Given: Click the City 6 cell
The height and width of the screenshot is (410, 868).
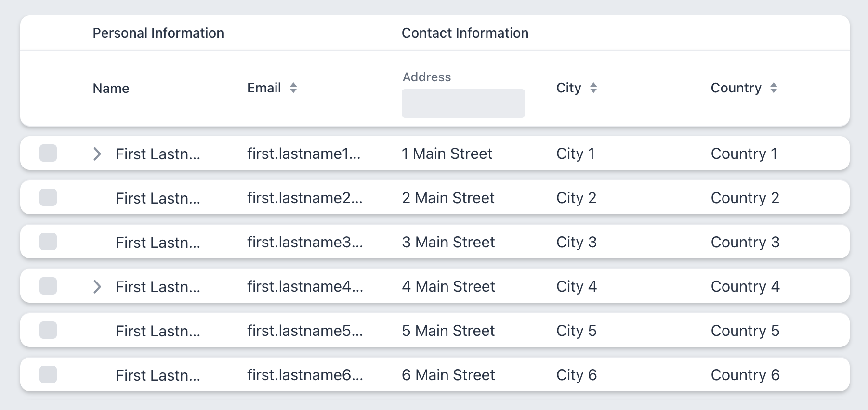Looking at the screenshot, I should 576,375.
